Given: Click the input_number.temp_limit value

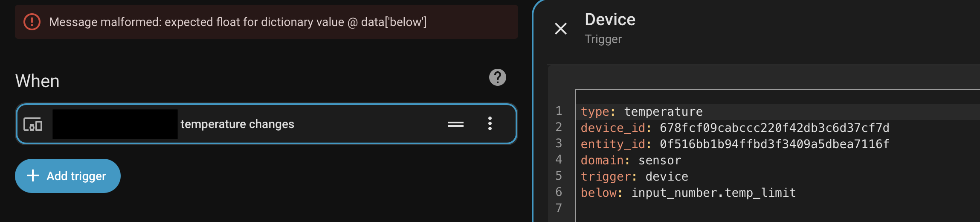Looking at the screenshot, I should pos(713,193).
